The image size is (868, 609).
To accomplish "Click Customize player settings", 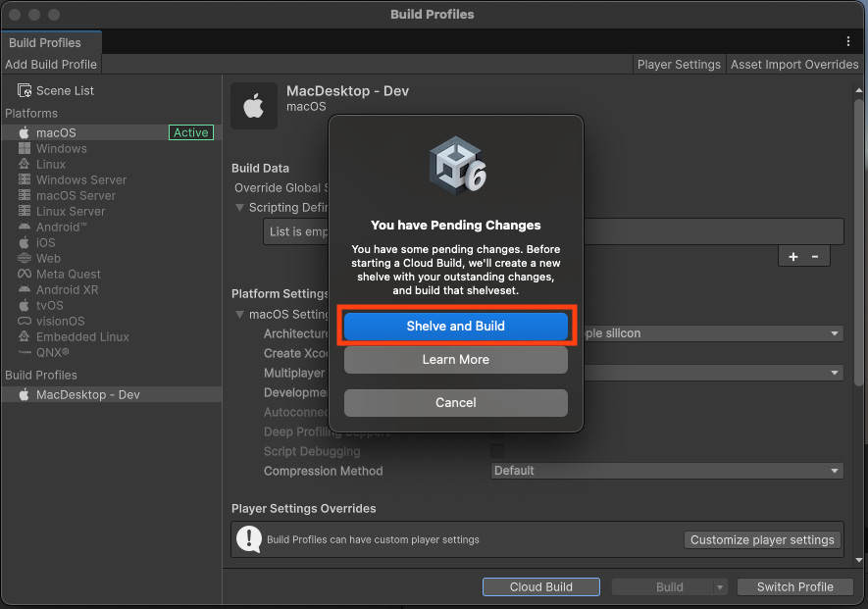I will (x=762, y=539).
